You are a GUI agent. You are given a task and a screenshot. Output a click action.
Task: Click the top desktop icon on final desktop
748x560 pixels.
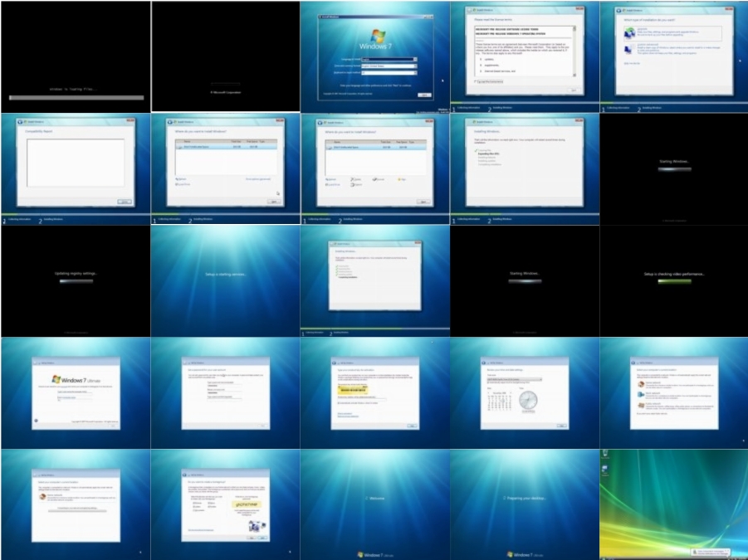(x=605, y=454)
